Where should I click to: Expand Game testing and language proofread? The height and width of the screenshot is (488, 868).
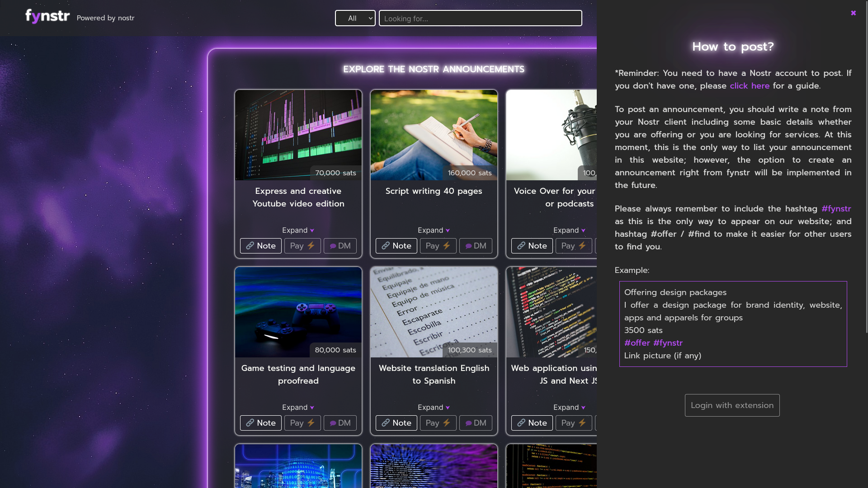tap(298, 408)
